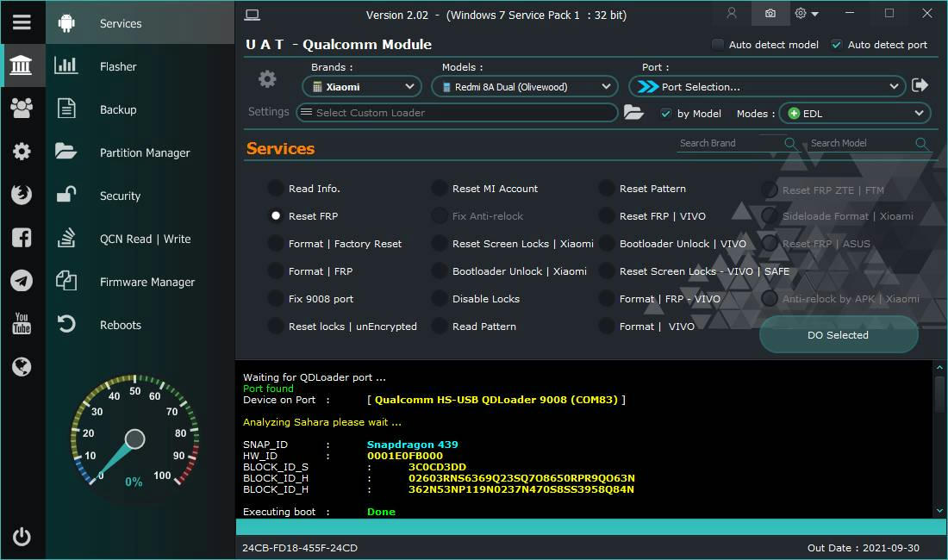This screenshot has width=948, height=560.
Task: Click the Firmware Manager files icon
Action: 65,281
